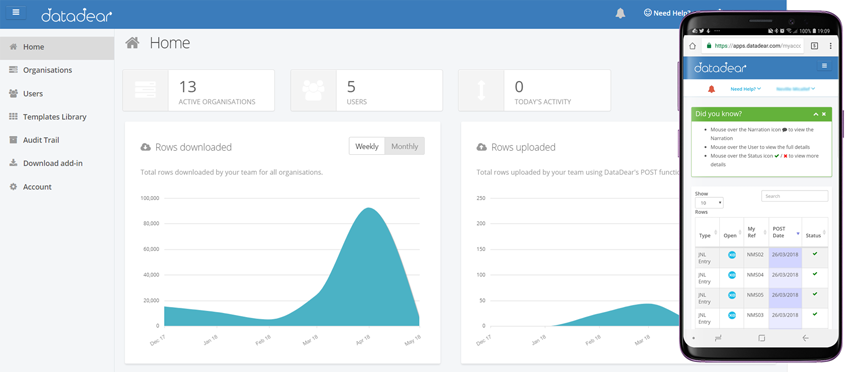Switch Rows downloaded chart to Monthly
Image resolution: width=850 pixels, height=372 pixels.
pyautogui.click(x=405, y=146)
